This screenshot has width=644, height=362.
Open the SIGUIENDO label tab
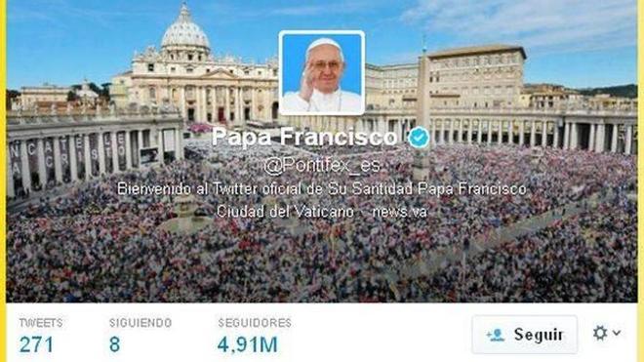(141, 323)
